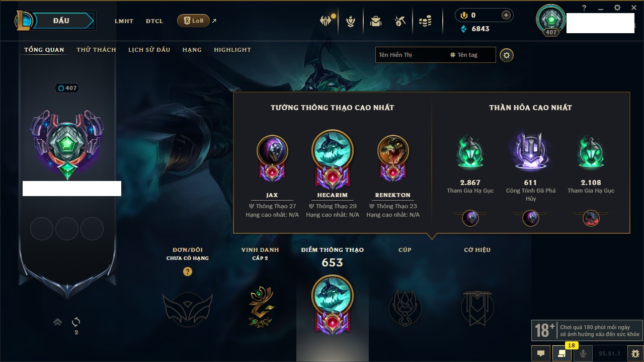
Task: Click the Tên Hiển Thị search field
Action: pyautogui.click(x=411, y=55)
